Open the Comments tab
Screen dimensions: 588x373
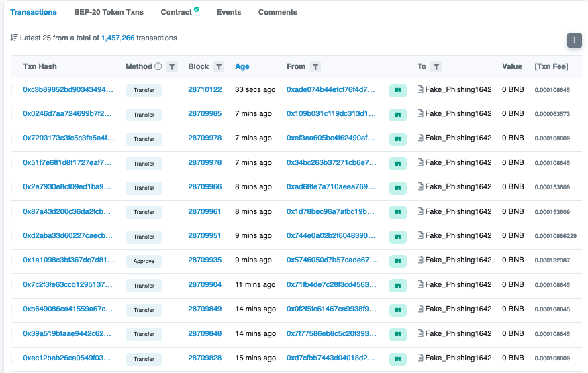tap(277, 12)
